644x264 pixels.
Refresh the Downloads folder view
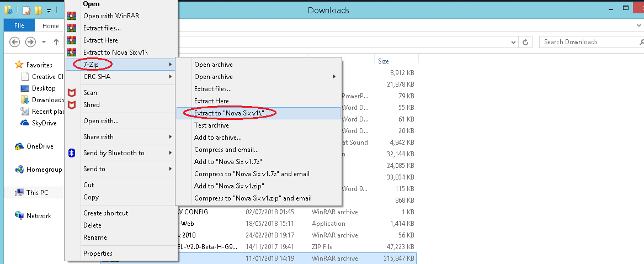point(526,42)
